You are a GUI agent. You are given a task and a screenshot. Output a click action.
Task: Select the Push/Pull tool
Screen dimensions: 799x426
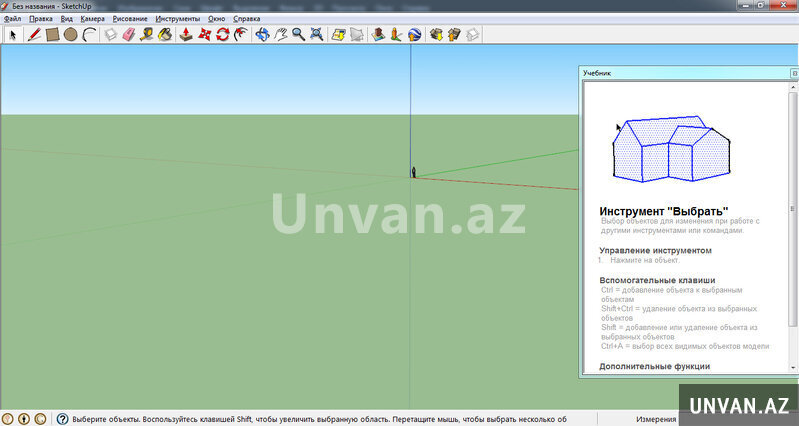186,34
